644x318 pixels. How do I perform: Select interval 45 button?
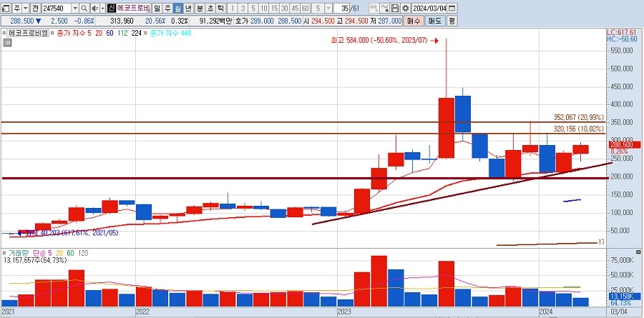pos(295,8)
